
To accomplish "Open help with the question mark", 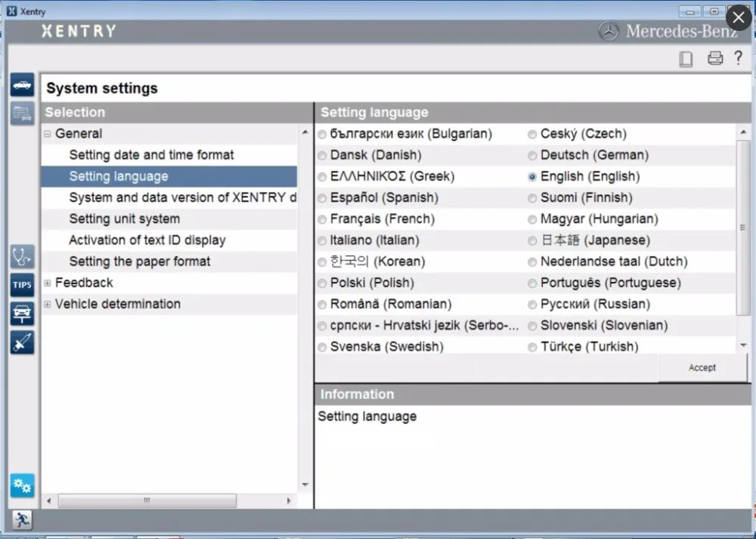I will [738, 57].
